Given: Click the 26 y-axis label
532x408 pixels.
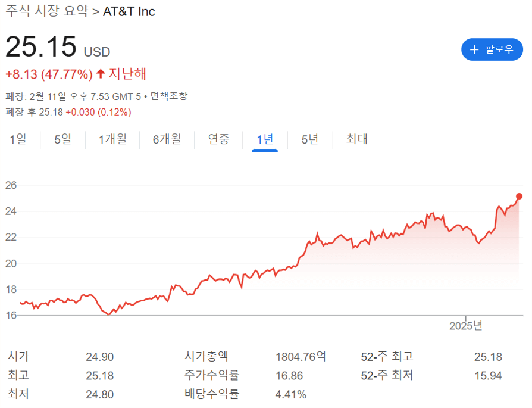Looking at the screenshot, I should (x=11, y=185).
